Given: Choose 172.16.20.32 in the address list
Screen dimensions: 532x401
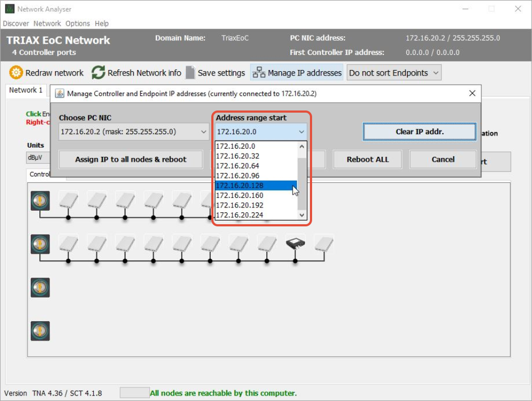Looking at the screenshot, I should pyautogui.click(x=256, y=156).
